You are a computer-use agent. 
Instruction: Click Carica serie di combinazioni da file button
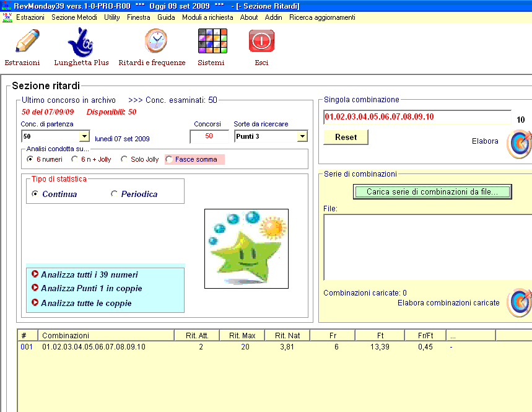432,191
